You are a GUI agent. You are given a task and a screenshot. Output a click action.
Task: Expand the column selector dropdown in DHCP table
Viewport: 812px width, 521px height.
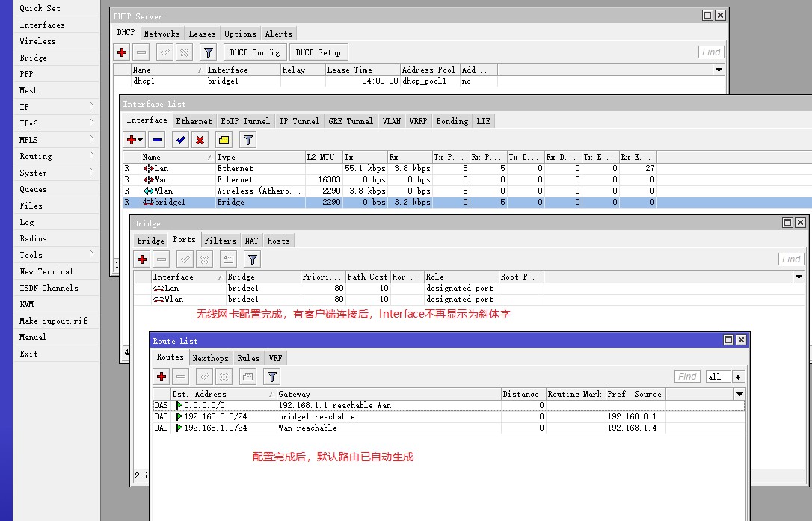coord(719,70)
